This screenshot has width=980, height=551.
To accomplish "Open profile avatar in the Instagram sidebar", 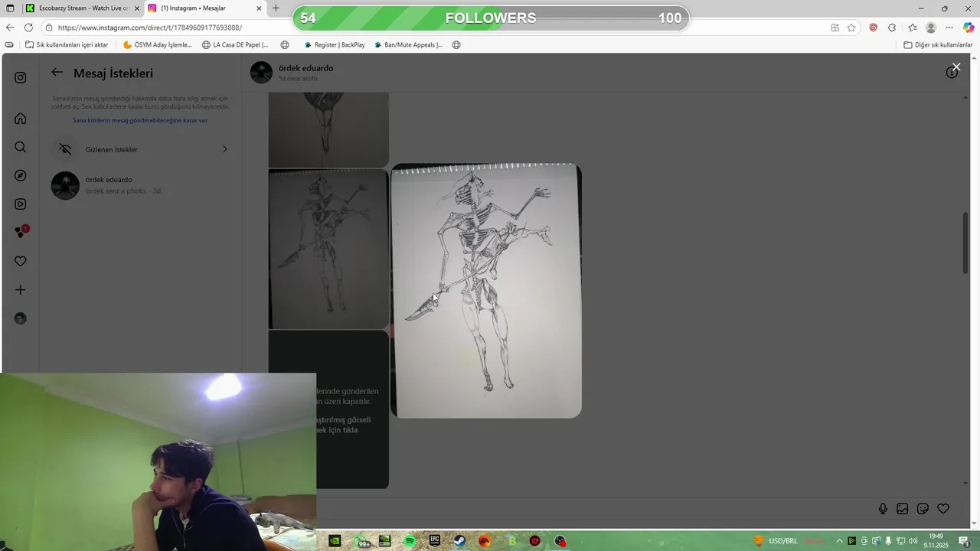I will [21, 318].
